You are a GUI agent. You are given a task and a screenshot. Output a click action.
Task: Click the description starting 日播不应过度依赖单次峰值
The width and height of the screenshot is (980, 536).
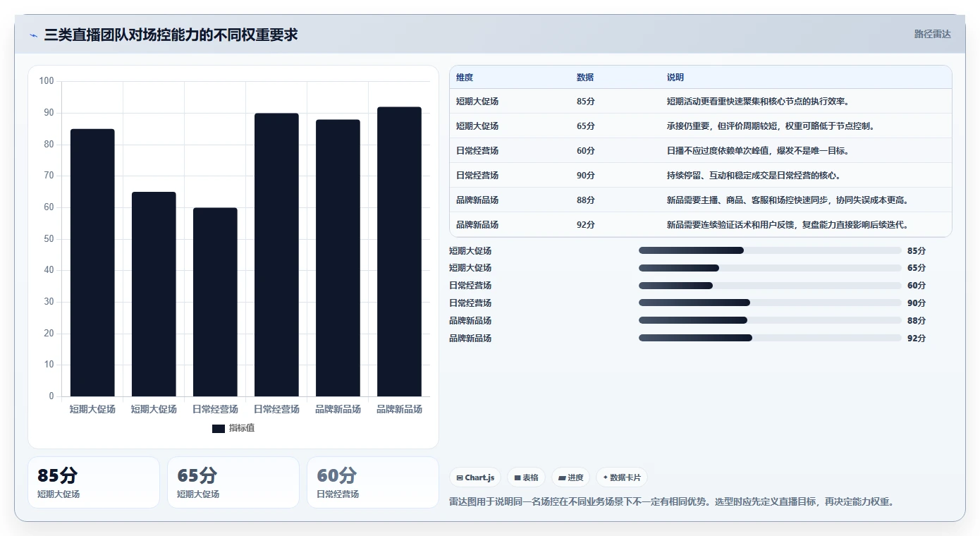758,151
